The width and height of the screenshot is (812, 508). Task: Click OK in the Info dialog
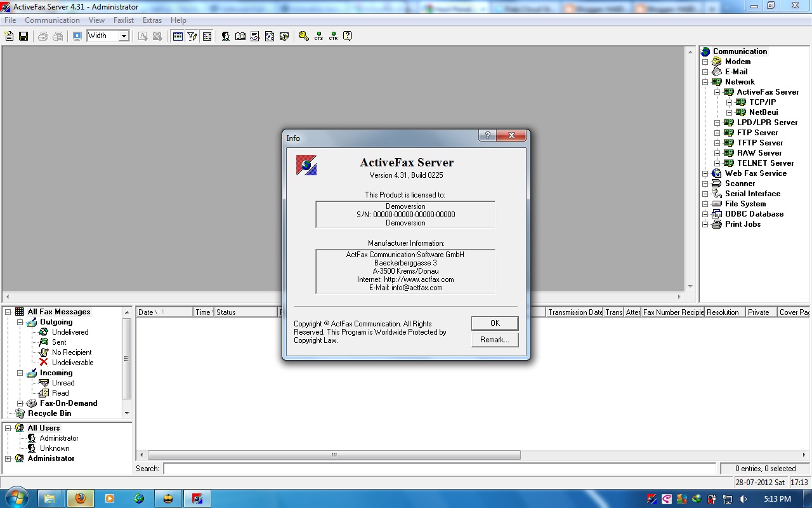(x=495, y=323)
